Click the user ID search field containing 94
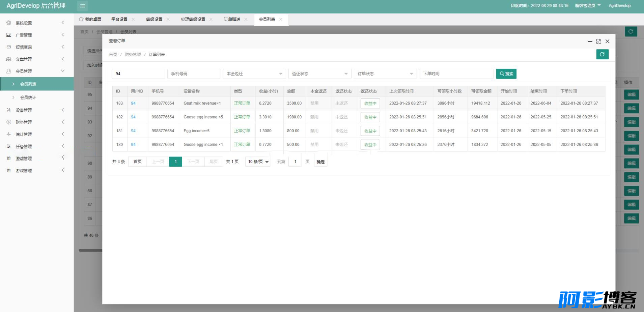Image resolution: width=644 pixels, height=312 pixels. [x=138, y=74]
